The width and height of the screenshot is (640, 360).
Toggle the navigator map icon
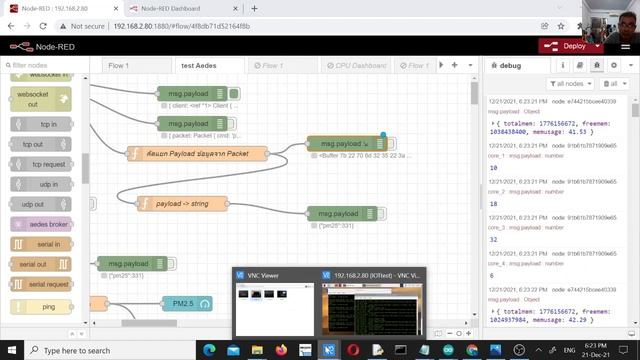438,333
